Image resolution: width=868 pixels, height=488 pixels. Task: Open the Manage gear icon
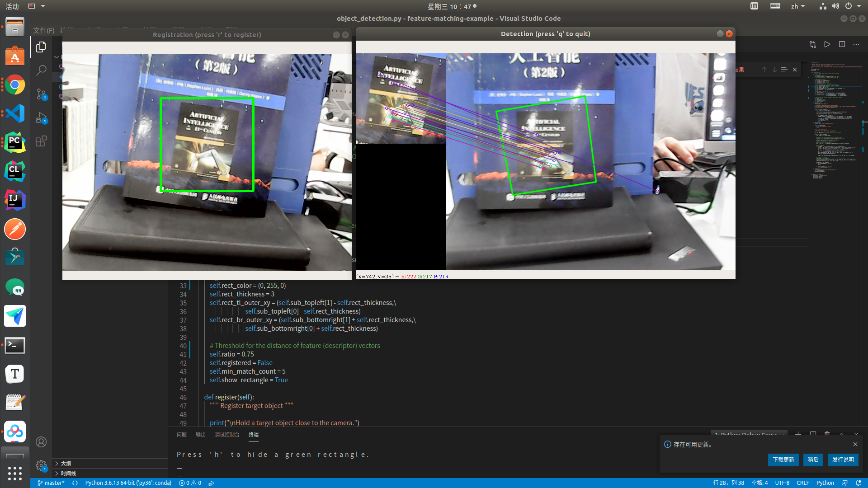(41, 465)
